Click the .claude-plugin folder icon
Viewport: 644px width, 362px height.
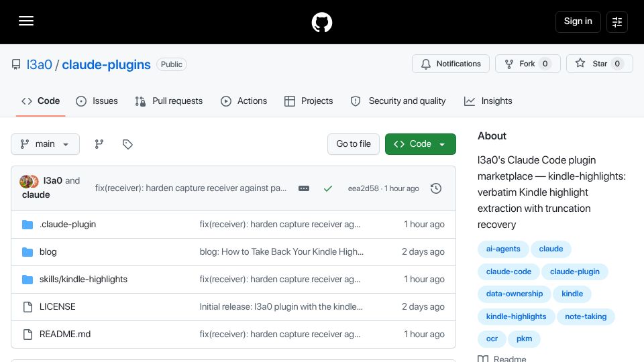click(28, 225)
